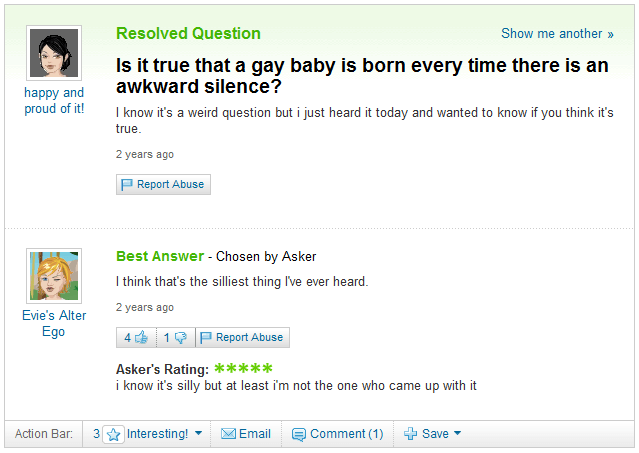
Task: Click the thumbs up vote icon
Action: [141, 337]
